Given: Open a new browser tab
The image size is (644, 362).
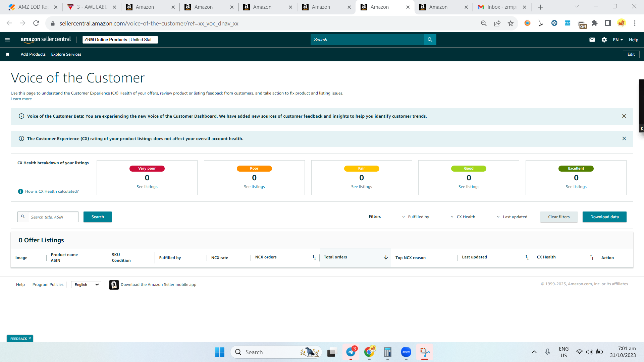Looking at the screenshot, I should coord(540,7).
